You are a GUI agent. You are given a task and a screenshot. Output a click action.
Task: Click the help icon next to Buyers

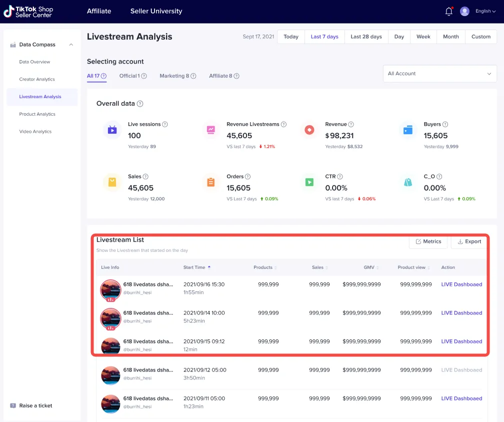[x=445, y=124]
